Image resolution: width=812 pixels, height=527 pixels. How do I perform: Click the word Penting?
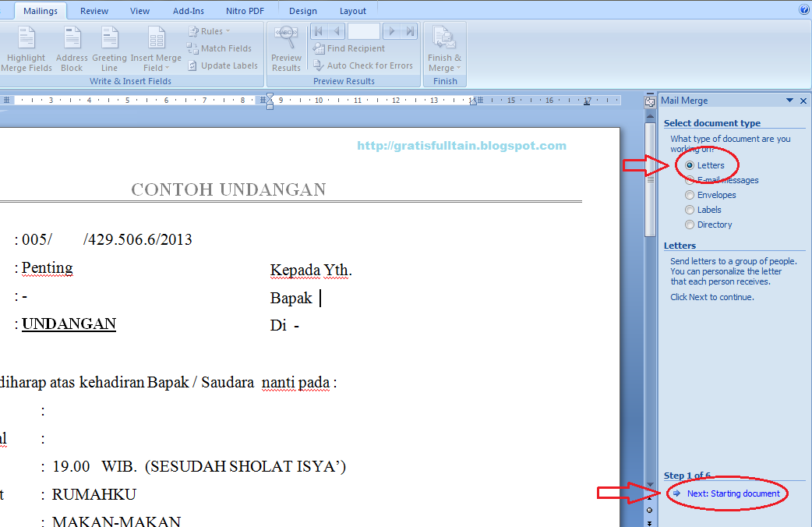point(47,268)
